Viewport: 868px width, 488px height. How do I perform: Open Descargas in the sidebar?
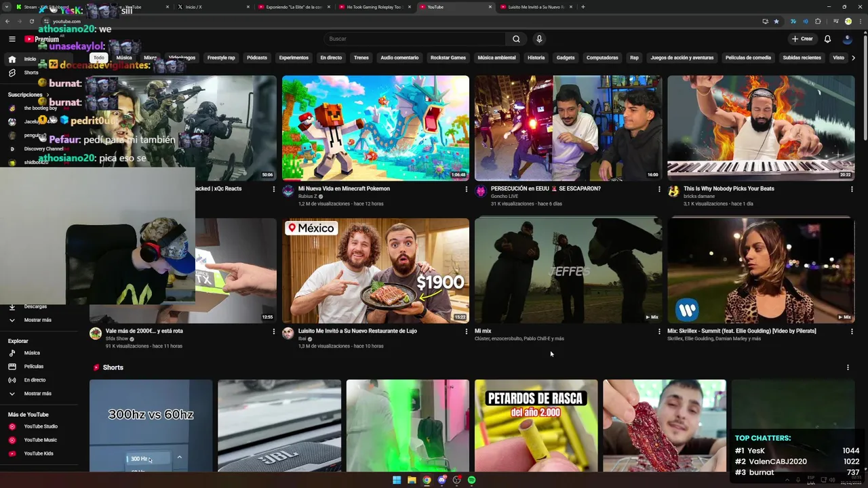[35, 306]
